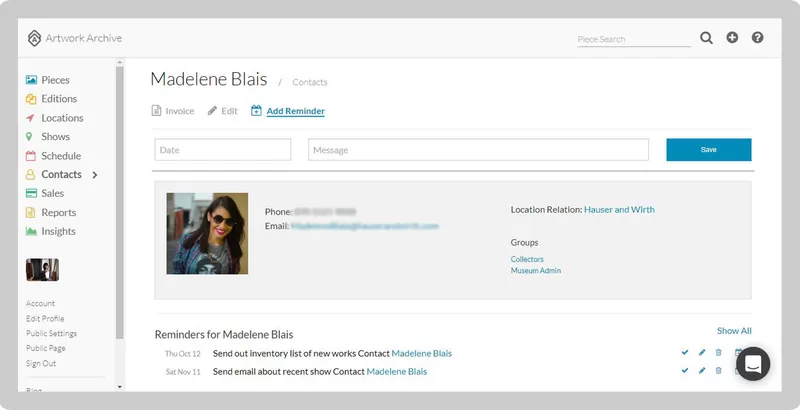Screen dimensions: 800x410
Task: Open Madelene Blais link in email reminder
Action: tap(396, 372)
